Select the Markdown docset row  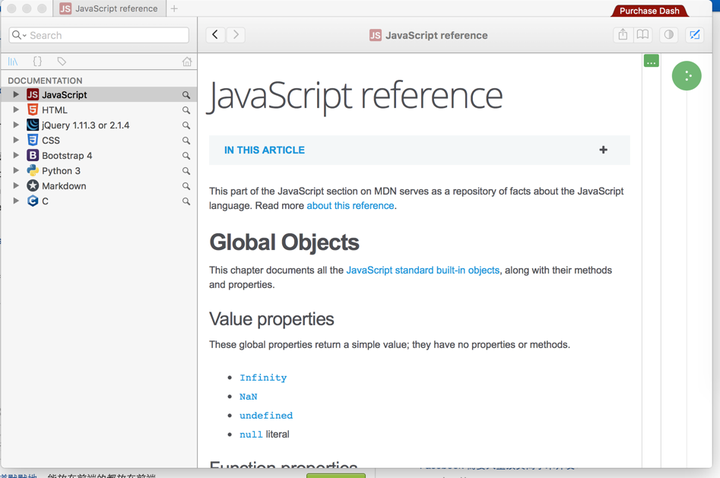pos(99,186)
